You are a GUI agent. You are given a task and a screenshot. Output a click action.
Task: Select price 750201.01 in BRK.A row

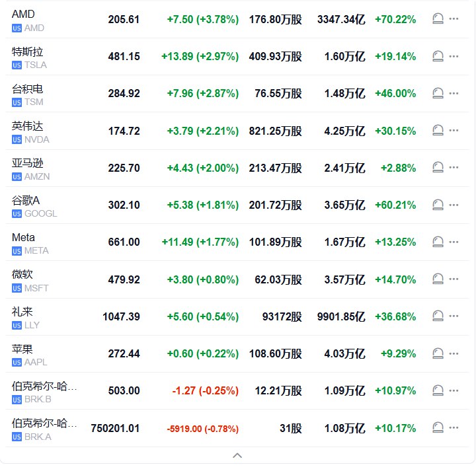click(115, 428)
